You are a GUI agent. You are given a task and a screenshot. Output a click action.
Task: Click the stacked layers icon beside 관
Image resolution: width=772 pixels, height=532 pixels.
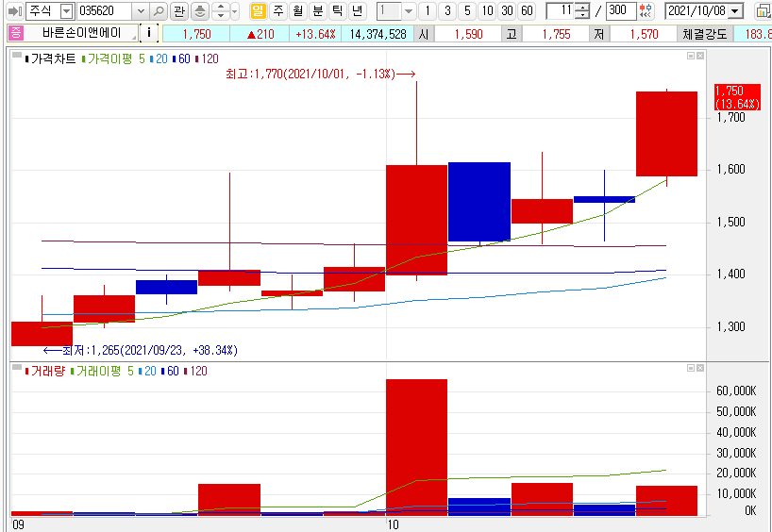click(x=199, y=10)
